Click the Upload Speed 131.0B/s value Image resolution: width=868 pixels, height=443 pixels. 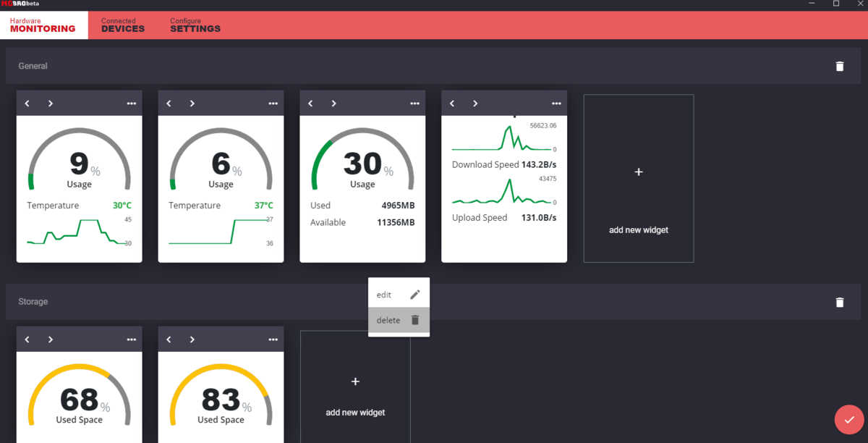pos(539,217)
